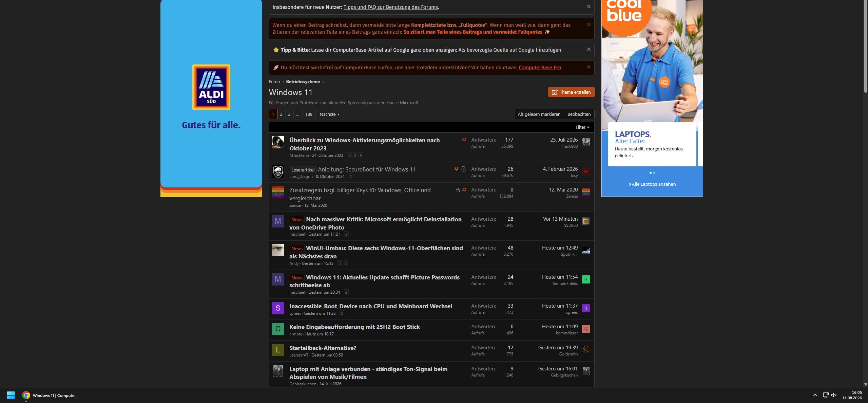Viewport: 868px width, 403px height.
Task: Jump to page 3 of WinUI-Umbau thread
Action: [x=345, y=263]
